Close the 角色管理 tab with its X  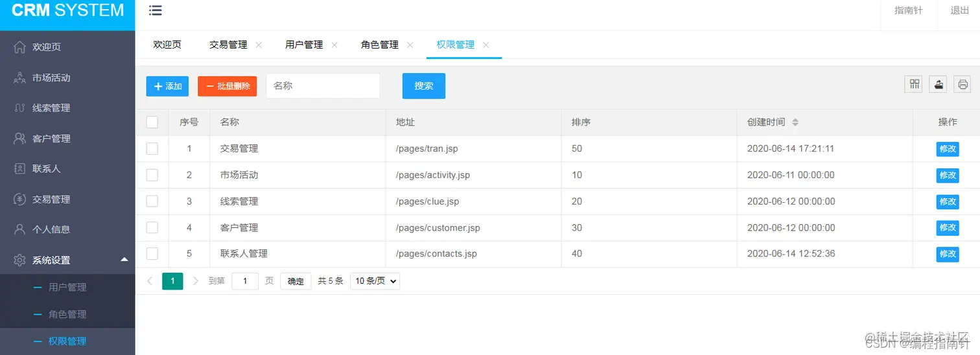coord(410,45)
